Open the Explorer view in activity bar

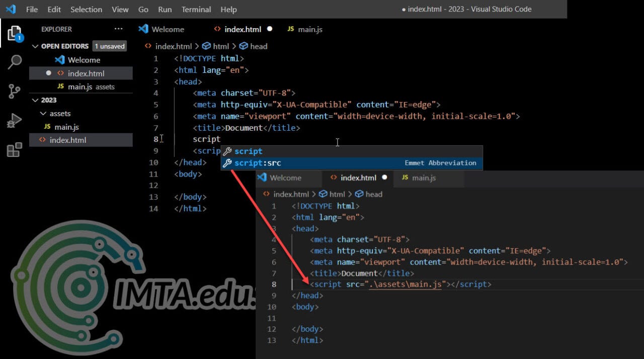(15, 33)
